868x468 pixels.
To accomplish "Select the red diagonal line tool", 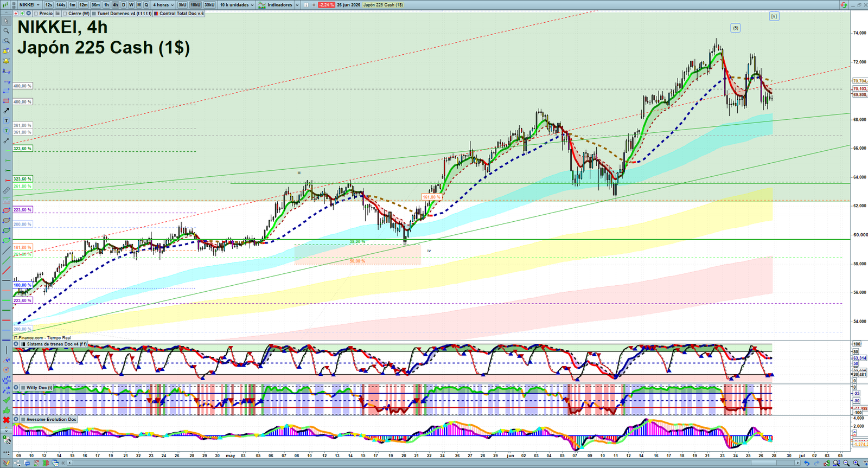I will pos(7,270).
